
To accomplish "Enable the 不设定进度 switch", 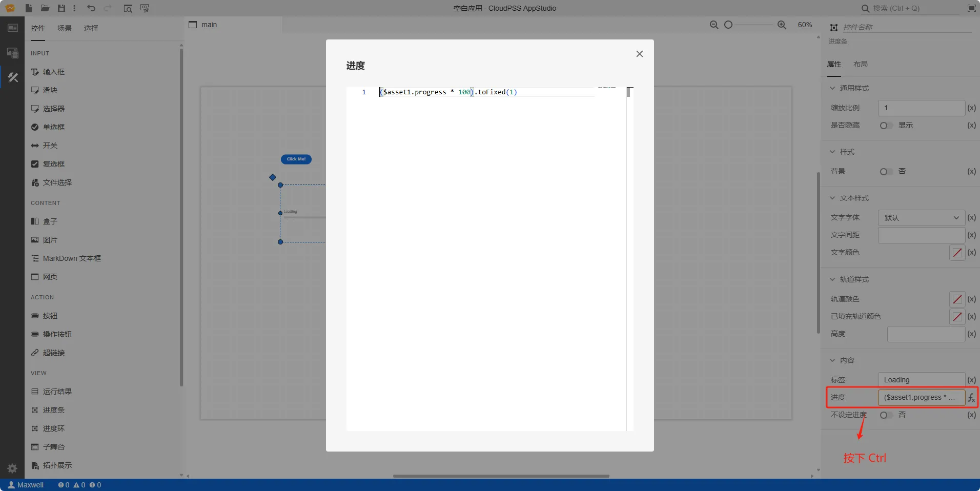I will click(x=886, y=415).
